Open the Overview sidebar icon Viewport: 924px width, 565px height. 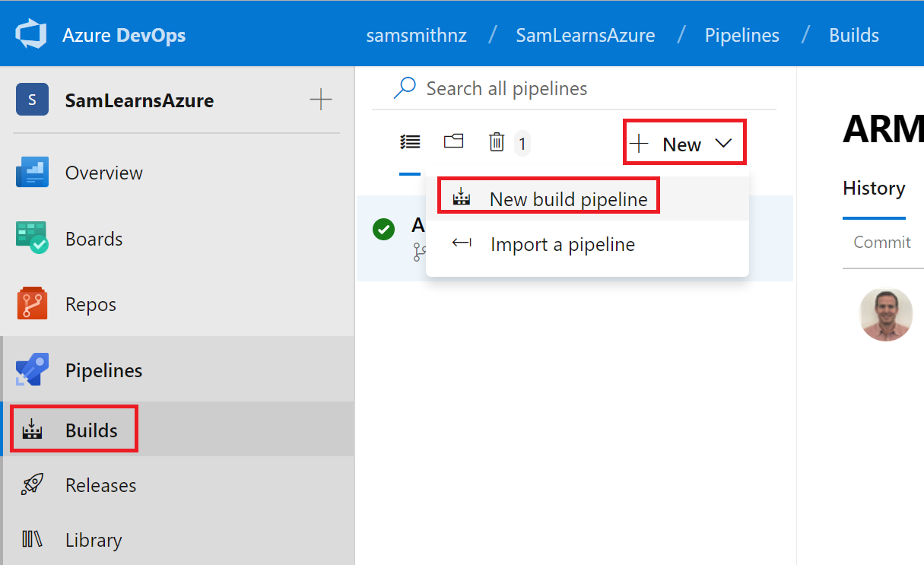(32, 173)
